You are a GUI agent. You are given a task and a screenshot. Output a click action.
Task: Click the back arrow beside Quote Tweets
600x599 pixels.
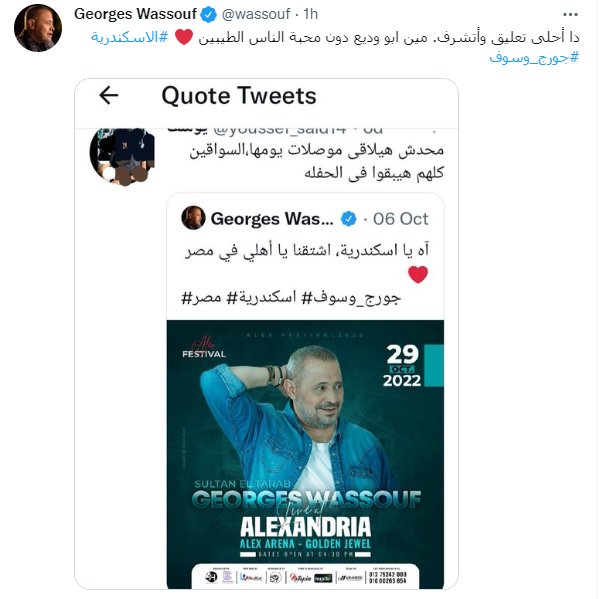click(109, 95)
